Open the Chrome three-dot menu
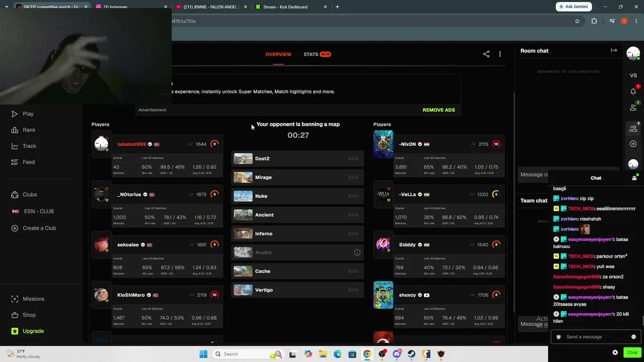Image resolution: width=644 pixels, height=362 pixels. [x=636, y=21]
